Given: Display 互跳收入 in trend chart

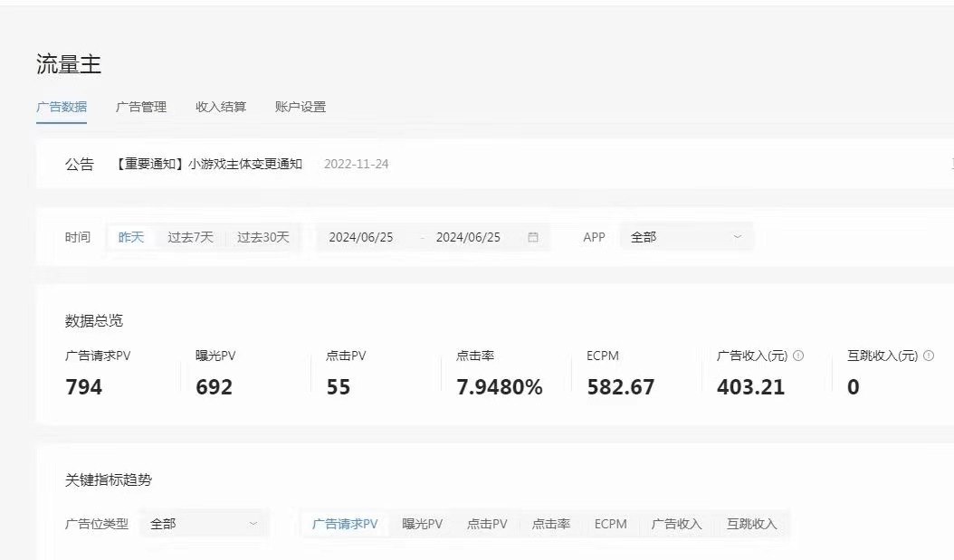Looking at the screenshot, I should (x=751, y=524).
